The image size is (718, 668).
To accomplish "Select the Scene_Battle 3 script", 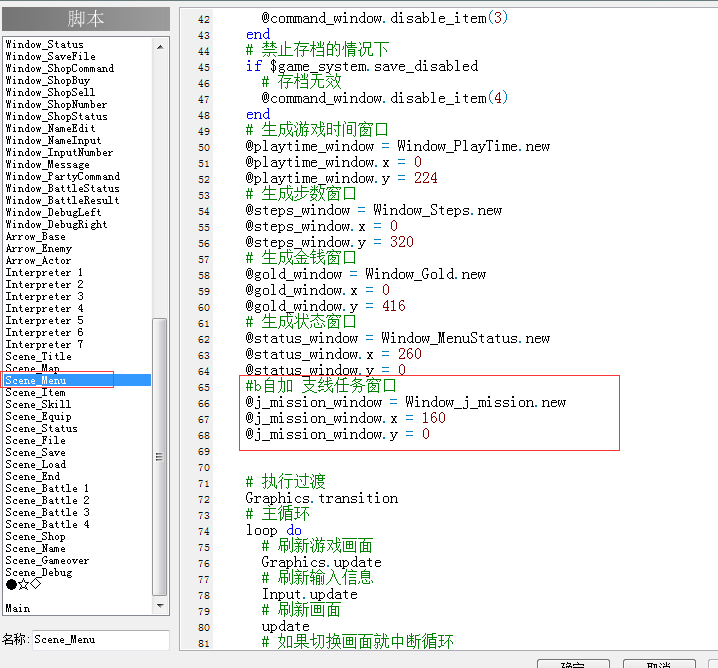I will [47, 512].
